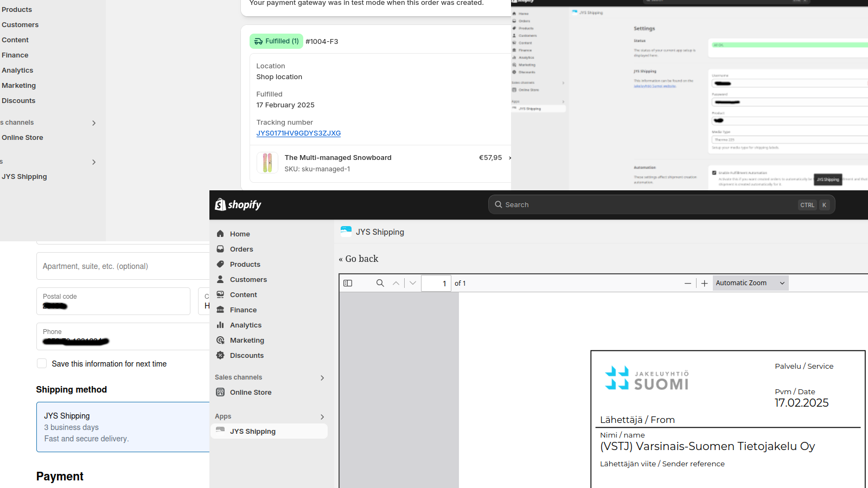The width and height of the screenshot is (868, 488).
Task: Toggle the PDF viewer sidebar icon
Action: point(348,283)
